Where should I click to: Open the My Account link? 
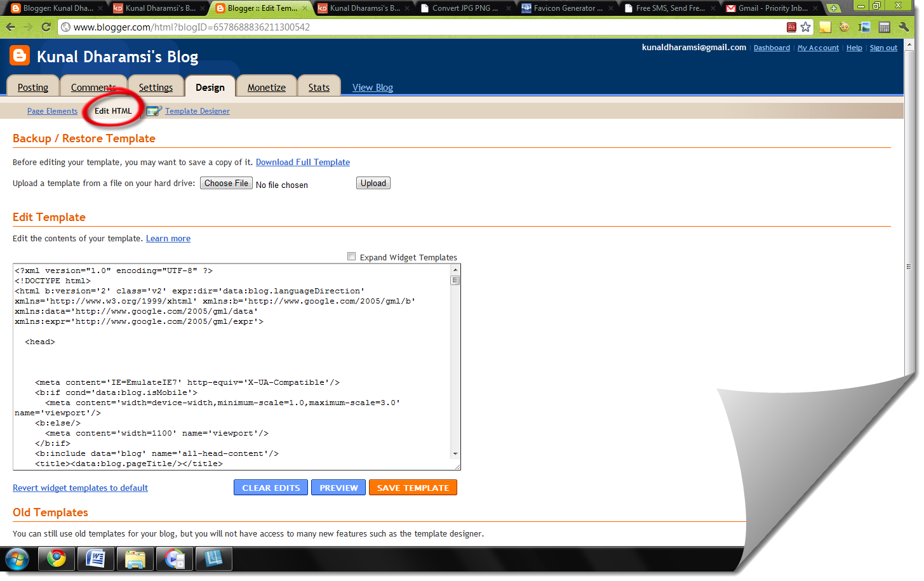[x=818, y=48]
